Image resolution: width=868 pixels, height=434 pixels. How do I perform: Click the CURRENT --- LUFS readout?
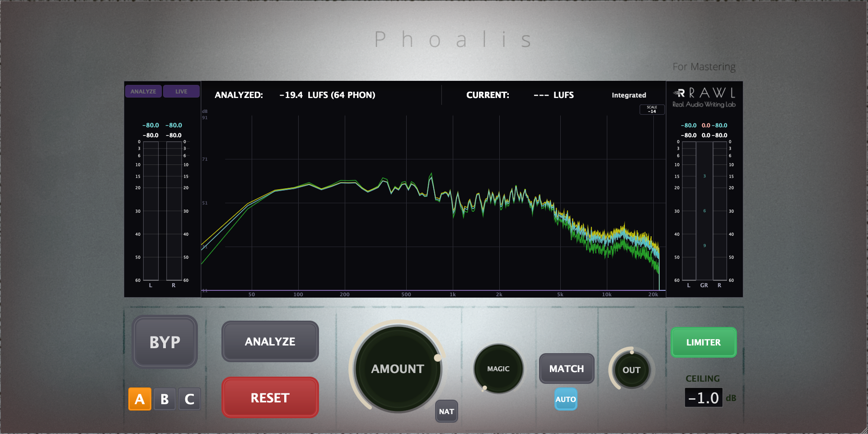coord(520,95)
